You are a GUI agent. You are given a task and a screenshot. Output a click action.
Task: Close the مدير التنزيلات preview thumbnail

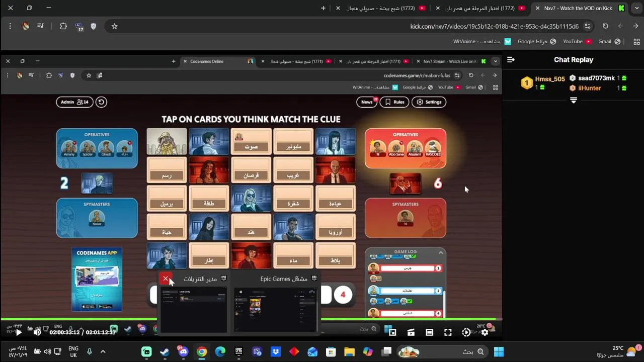click(166, 279)
